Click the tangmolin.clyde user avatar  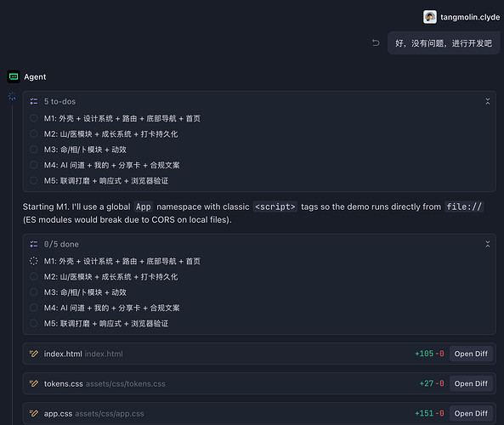pyautogui.click(x=430, y=17)
